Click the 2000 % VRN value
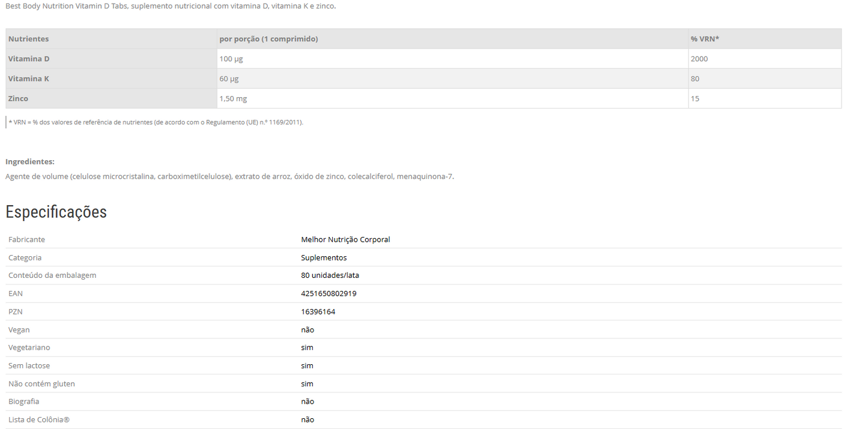This screenshot has width=868, height=429. pyautogui.click(x=699, y=59)
